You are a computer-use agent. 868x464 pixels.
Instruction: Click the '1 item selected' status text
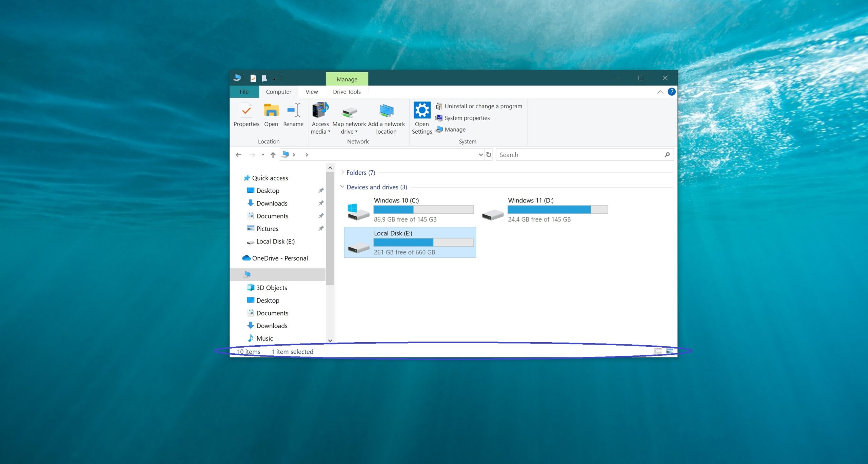tap(292, 352)
